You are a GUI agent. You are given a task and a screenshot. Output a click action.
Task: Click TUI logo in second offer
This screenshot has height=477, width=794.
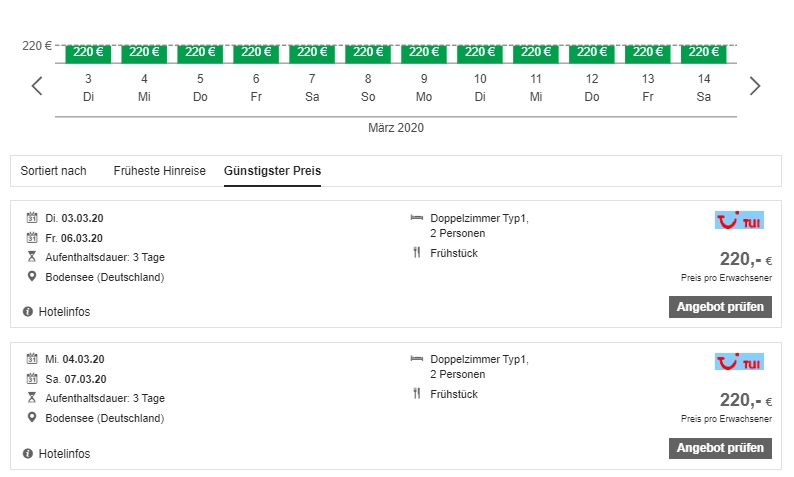coord(739,361)
